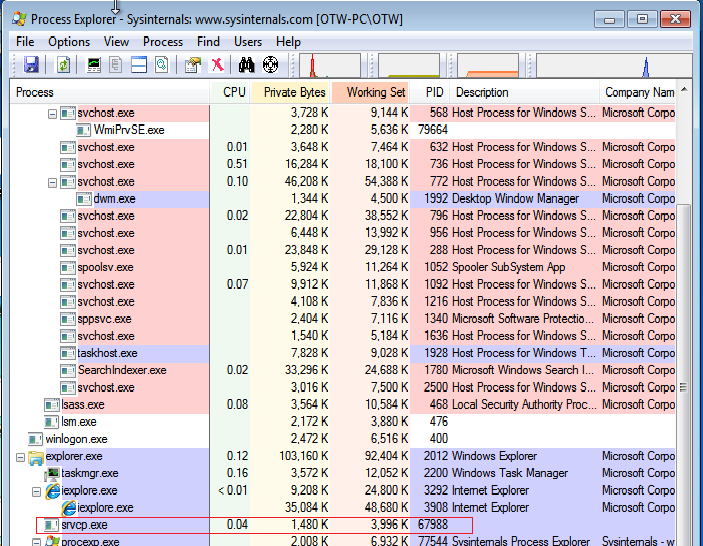This screenshot has height=546, width=703.
Task: Click the icon of iexplore.exe PID 3908
Action: click(x=68, y=508)
